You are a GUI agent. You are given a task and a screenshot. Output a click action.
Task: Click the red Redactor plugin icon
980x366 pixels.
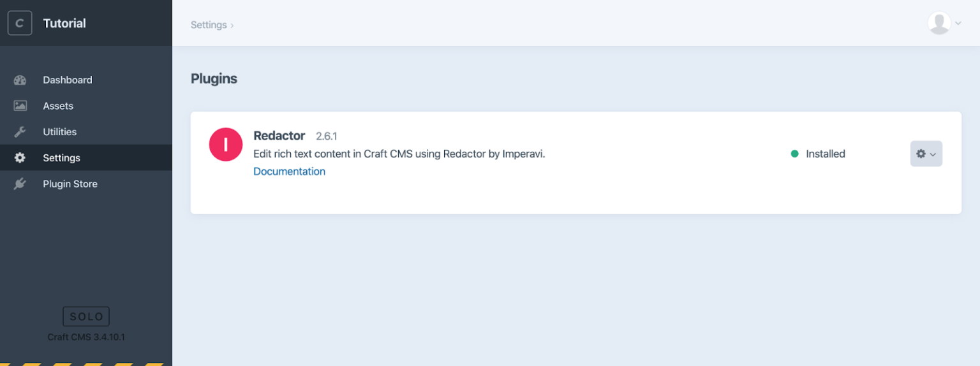point(226,145)
